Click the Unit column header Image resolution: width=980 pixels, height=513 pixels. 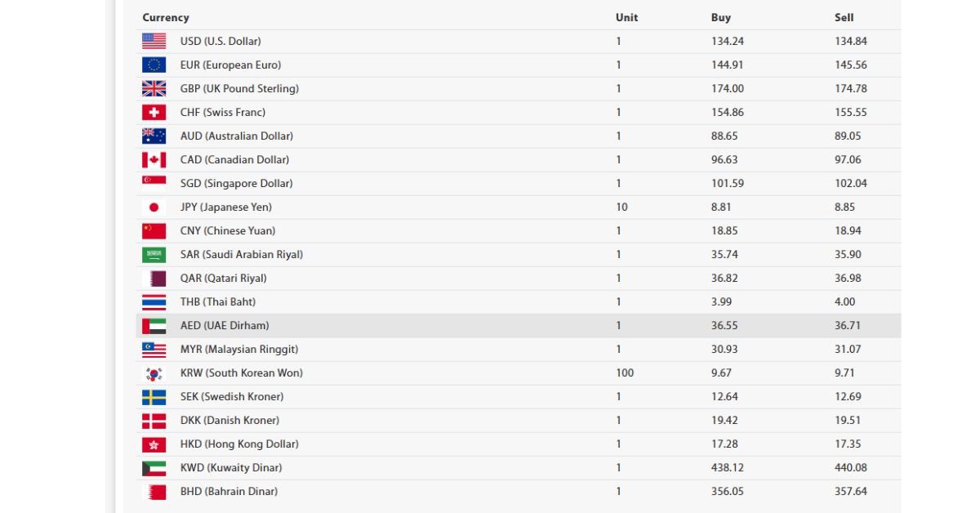point(627,17)
